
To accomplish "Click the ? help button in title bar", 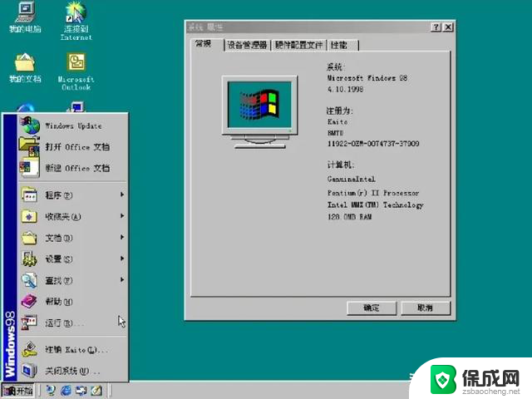I will (x=436, y=27).
